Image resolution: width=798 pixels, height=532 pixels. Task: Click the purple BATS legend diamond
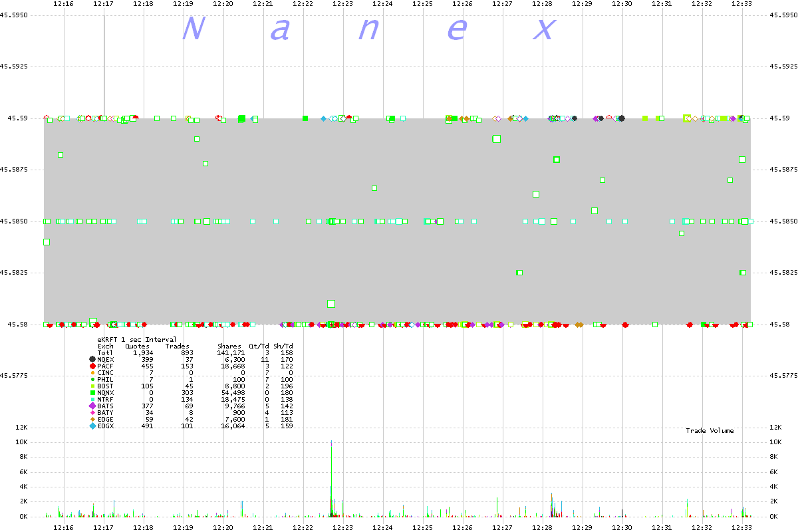pos(92,406)
